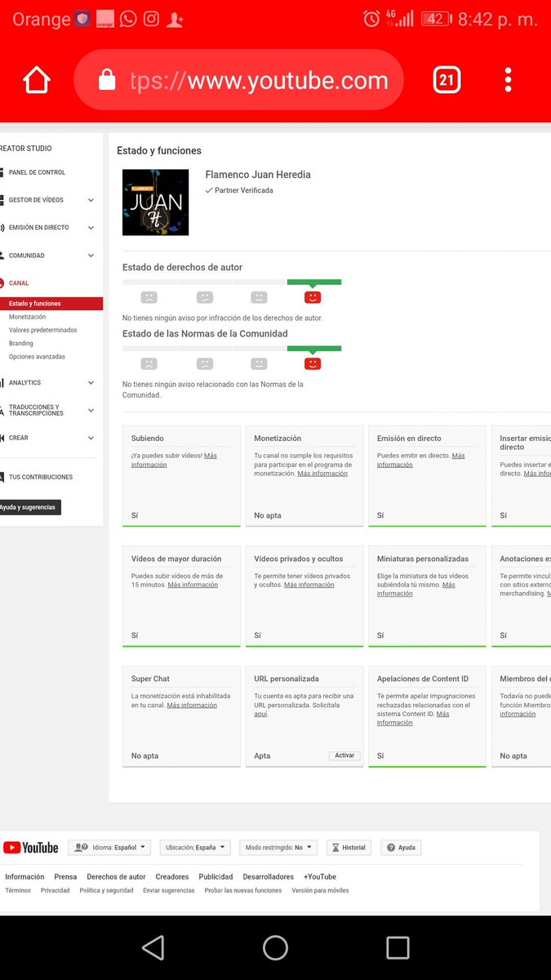Click Términos footer link
This screenshot has height=980, width=551.
[x=18, y=890]
